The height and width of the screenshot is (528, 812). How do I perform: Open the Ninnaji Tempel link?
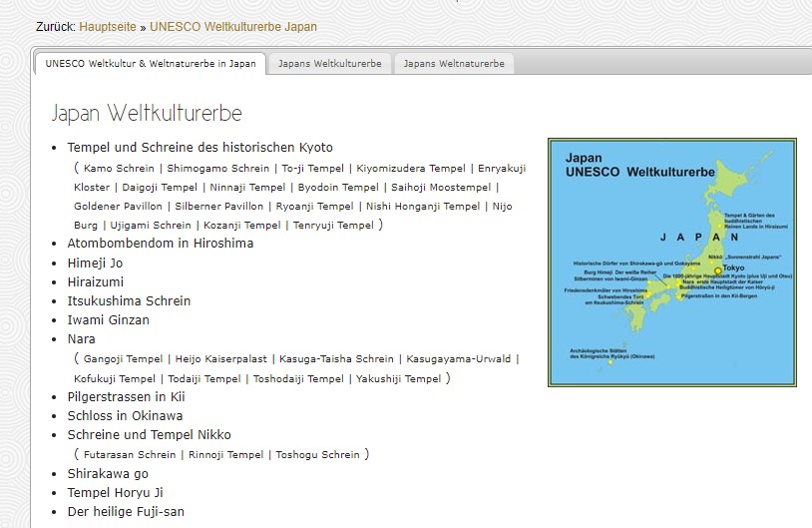point(247,187)
